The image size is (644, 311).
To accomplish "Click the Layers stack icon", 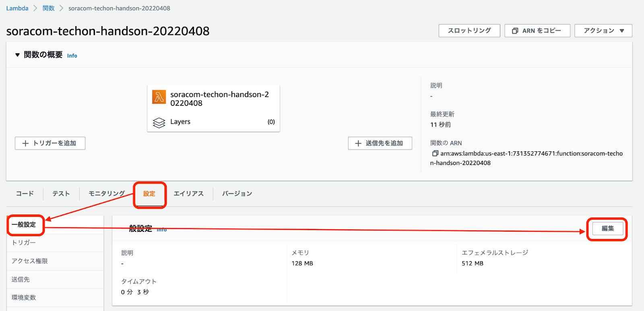I will 159,122.
